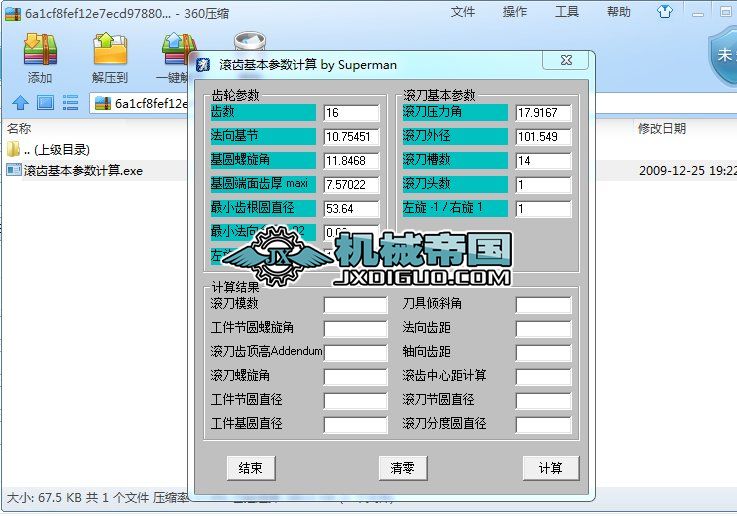The height and width of the screenshot is (516, 737).
Task: Open the 文件 menu
Action: click(463, 12)
